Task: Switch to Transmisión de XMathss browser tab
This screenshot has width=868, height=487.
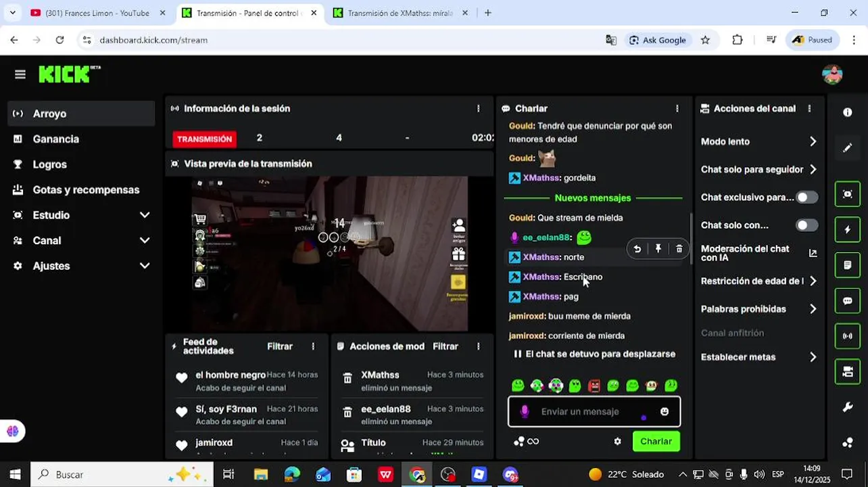Action: 400,13
